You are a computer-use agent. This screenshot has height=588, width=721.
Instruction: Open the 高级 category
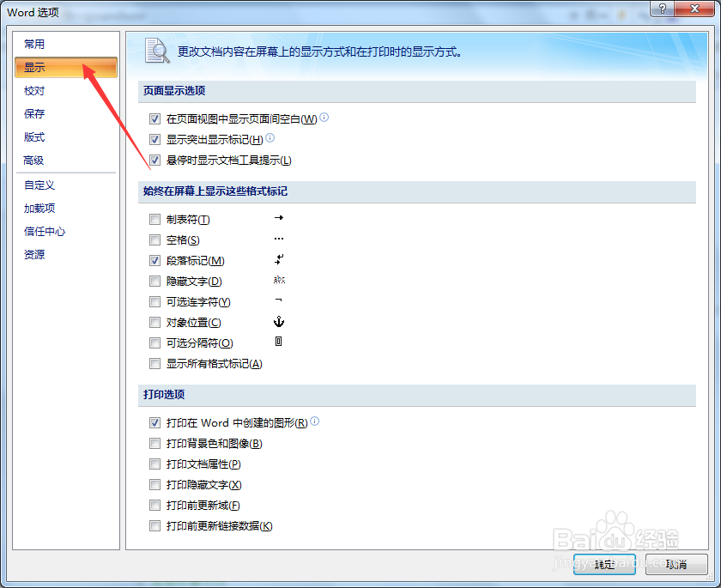66,160
